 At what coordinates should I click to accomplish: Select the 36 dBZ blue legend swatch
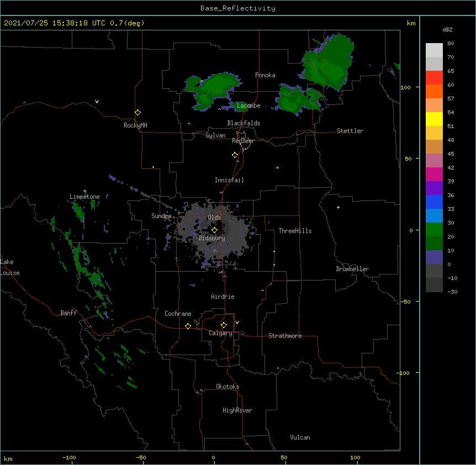[x=434, y=202]
